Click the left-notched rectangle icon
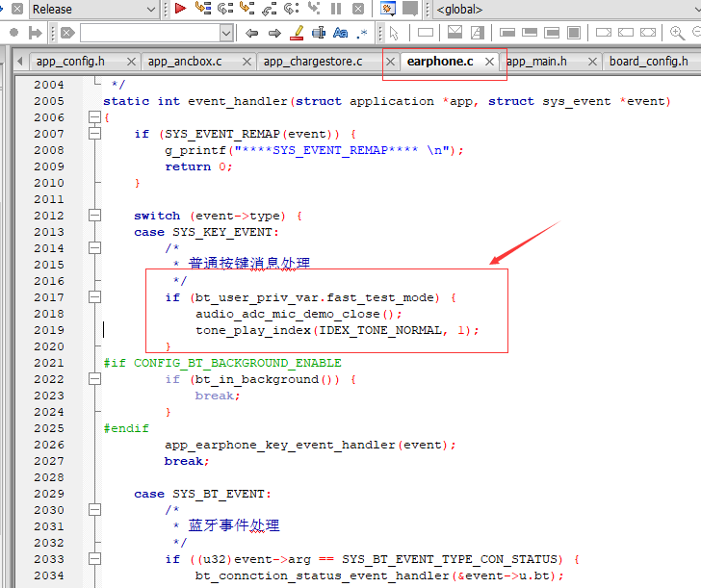Image resolution: width=701 pixels, height=588 pixels. coord(626,32)
